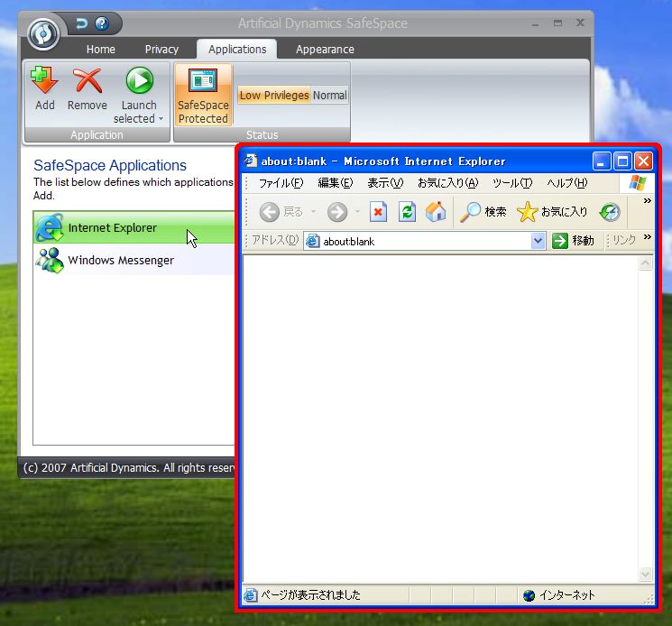Screen dimensions: 672x626
Task: Open 表示(V) menu in Internet Explorer
Action: coord(385,183)
